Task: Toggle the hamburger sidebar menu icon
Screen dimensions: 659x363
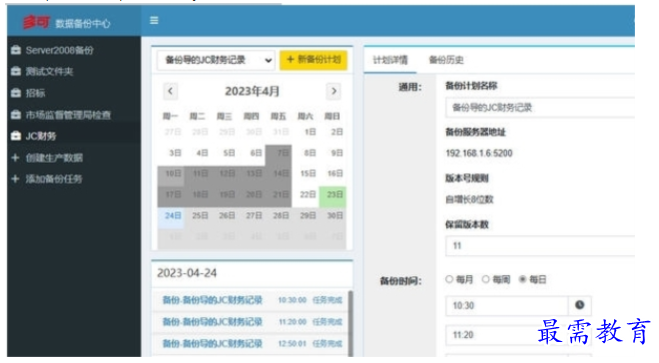Action: coord(154,20)
